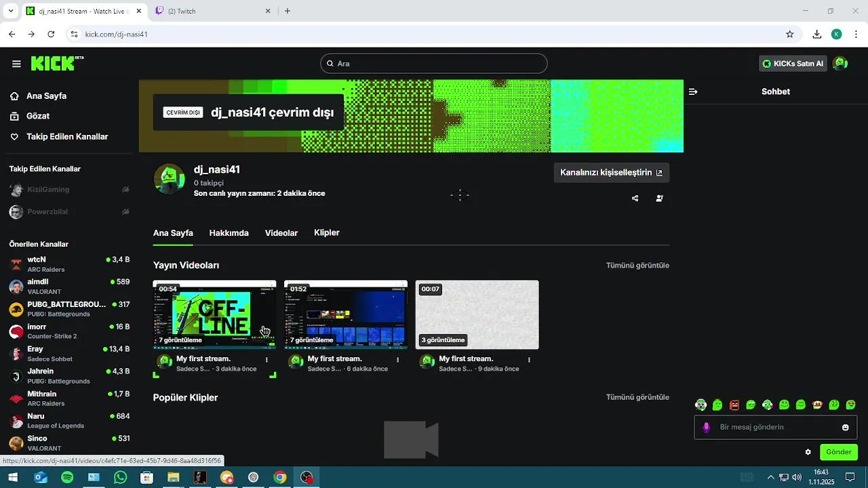Open the Chrome tab search dropdown

[x=10, y=11]
